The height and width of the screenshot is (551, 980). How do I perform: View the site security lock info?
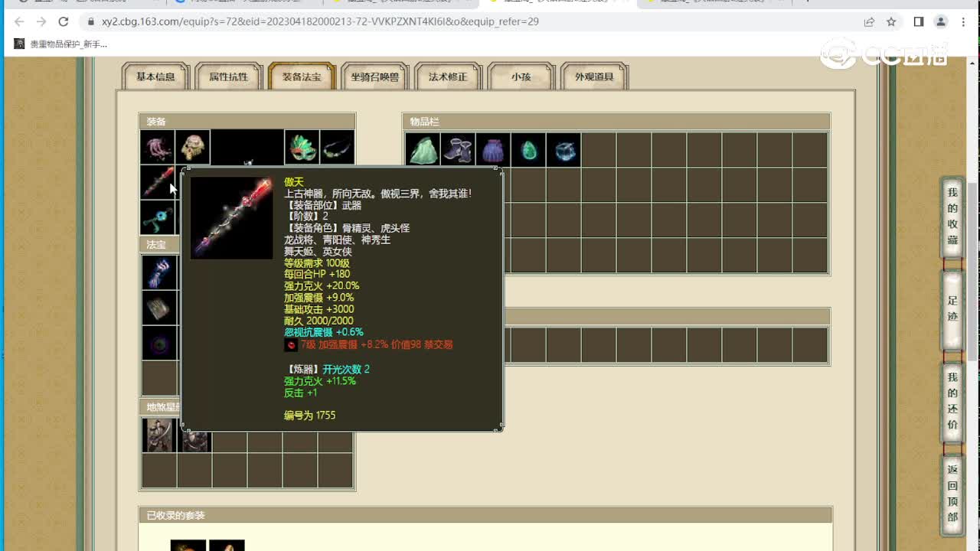[x=90, y=21]
